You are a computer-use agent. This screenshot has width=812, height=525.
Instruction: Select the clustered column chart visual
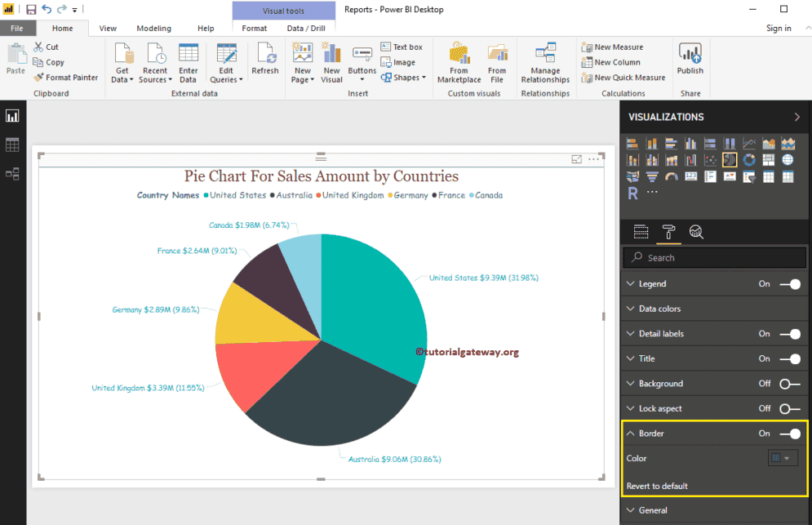pyautogui.click(x=691, y=144)
